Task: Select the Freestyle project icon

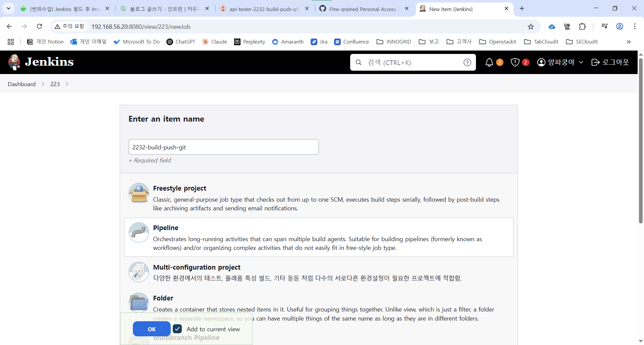Action: [139, 193]
